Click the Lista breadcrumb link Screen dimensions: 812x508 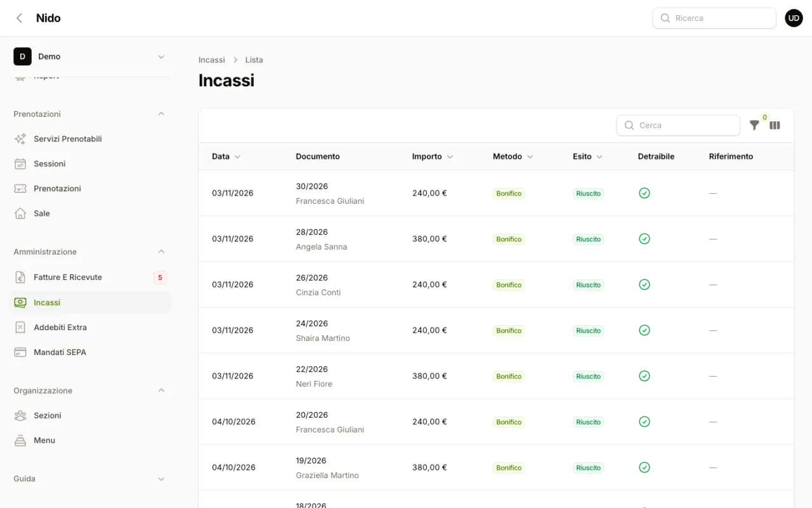[254, 60]
